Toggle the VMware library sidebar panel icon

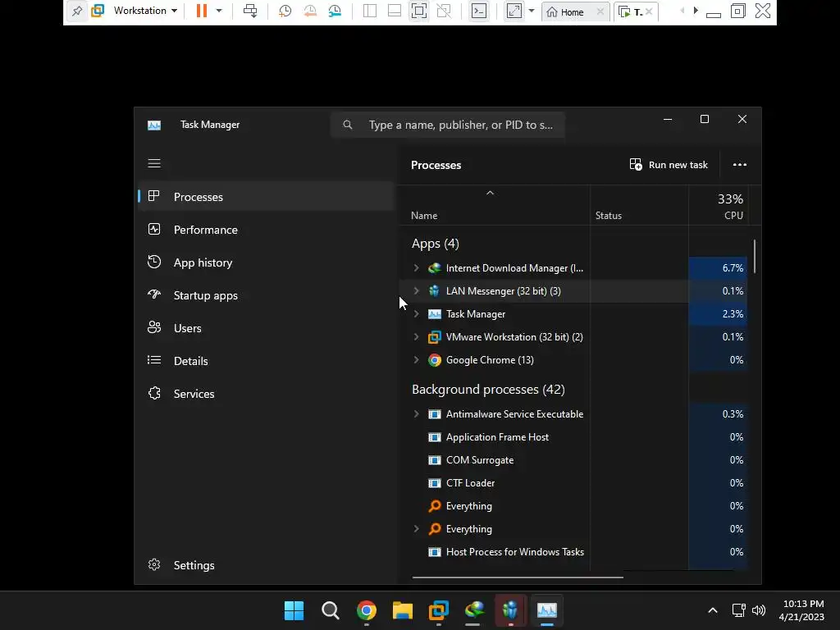point(370,11)
